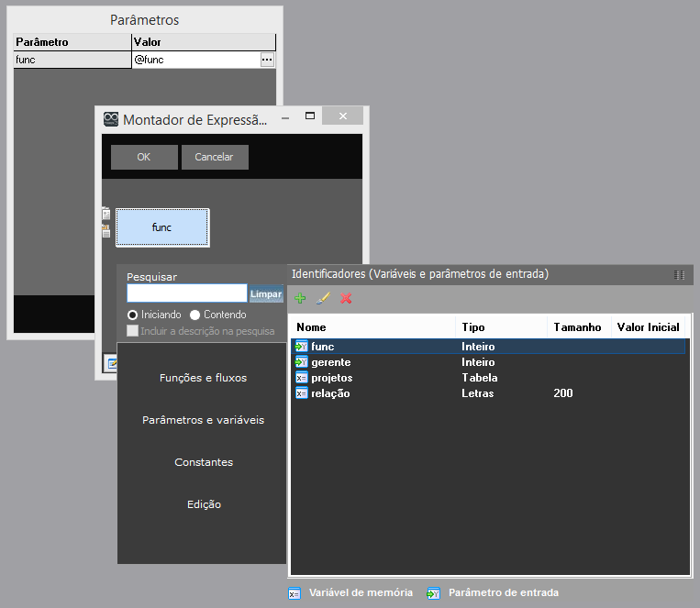Toggle Incluir a descrição na pesquisa checkbox

coord(133,331)
